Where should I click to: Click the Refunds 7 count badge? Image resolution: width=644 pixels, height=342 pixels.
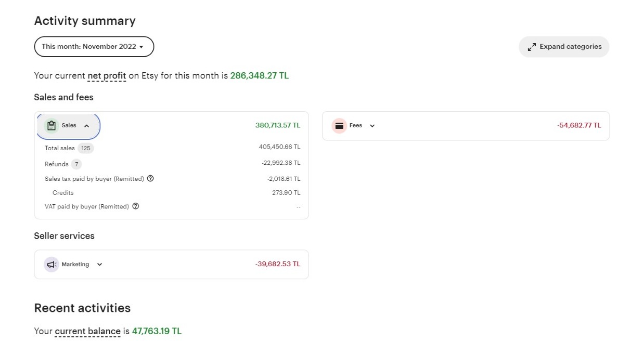click(76, 164)
